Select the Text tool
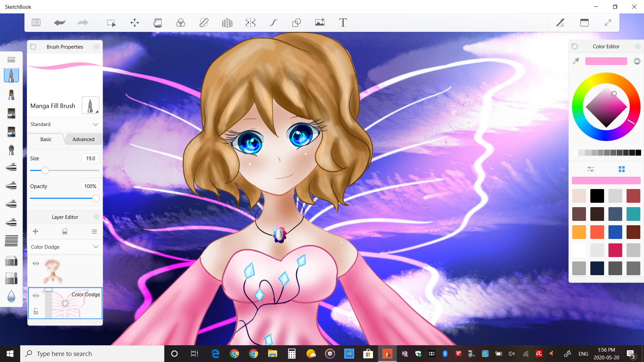Screen dimensions: 644x362 (x=343, y=22)
